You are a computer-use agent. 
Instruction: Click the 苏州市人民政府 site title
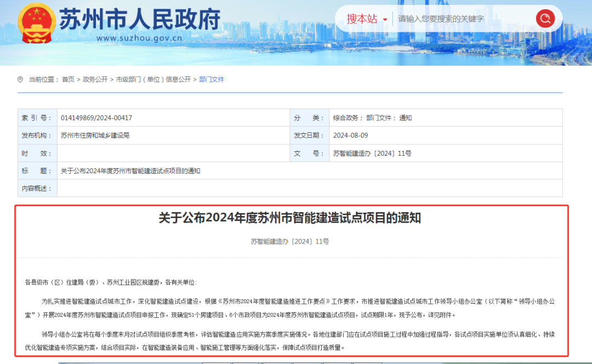139,19
